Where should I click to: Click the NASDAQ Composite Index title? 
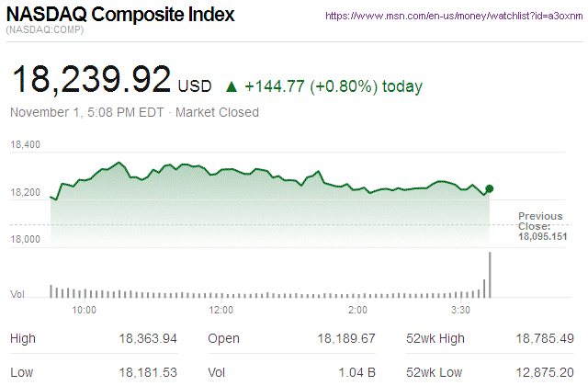(120, 16)
